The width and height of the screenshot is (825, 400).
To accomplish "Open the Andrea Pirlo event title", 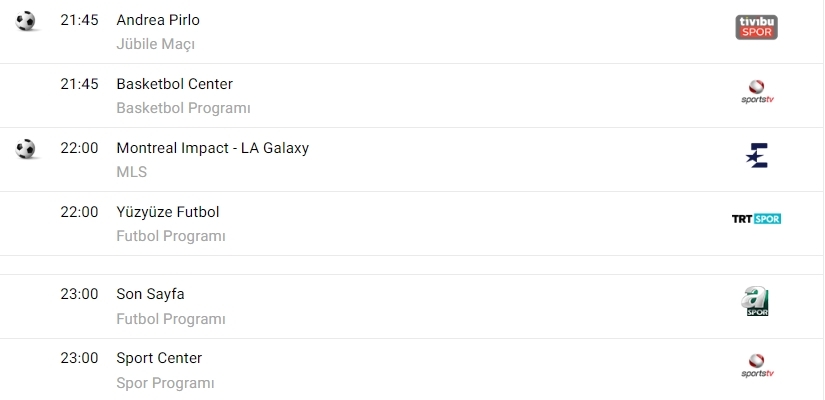I will point(158,20).
